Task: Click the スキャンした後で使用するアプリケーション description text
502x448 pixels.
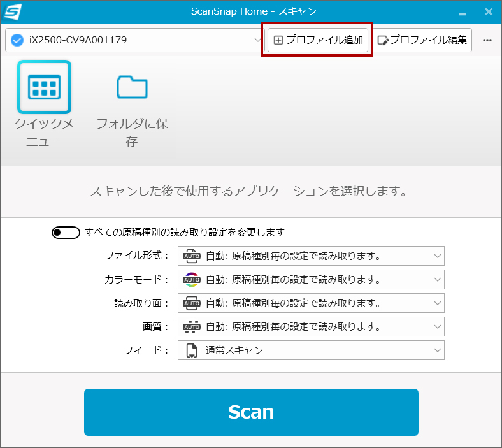Action: click(x=248, y=191)
